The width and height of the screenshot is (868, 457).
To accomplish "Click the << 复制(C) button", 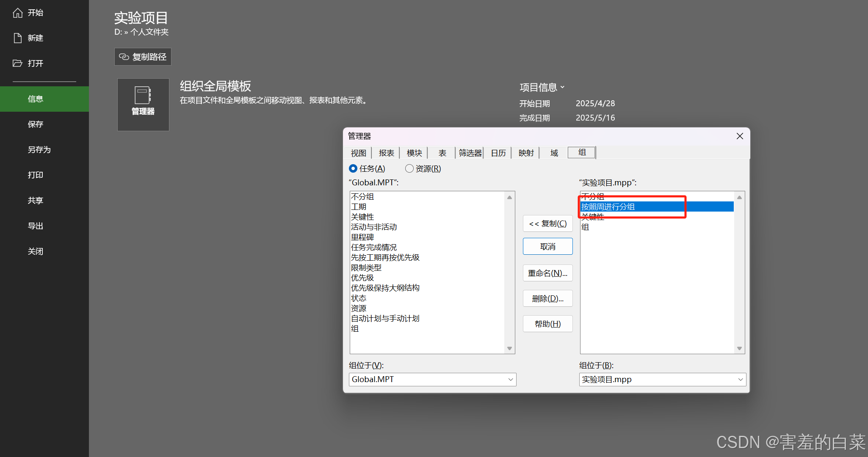I will (x=547, y=223).
